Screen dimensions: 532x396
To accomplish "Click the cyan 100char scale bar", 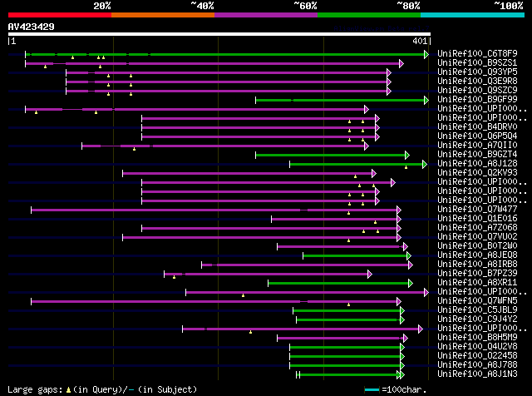I will 372,390.
